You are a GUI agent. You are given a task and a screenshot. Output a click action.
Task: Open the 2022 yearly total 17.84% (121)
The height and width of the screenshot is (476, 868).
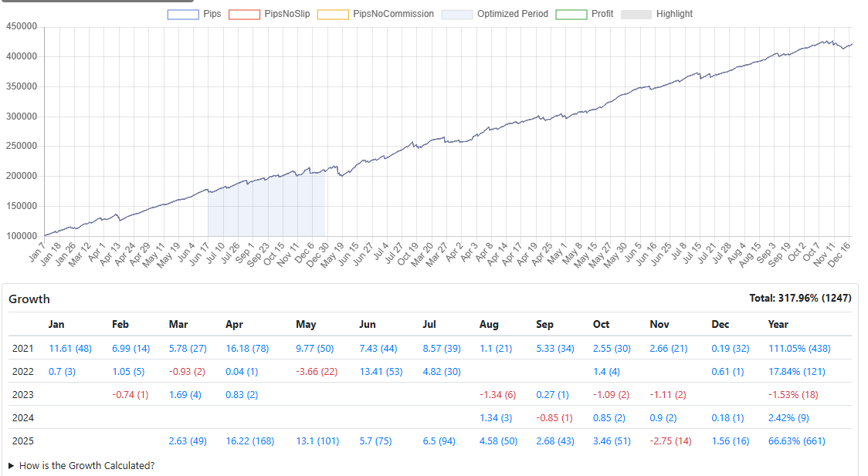[797, 372]
